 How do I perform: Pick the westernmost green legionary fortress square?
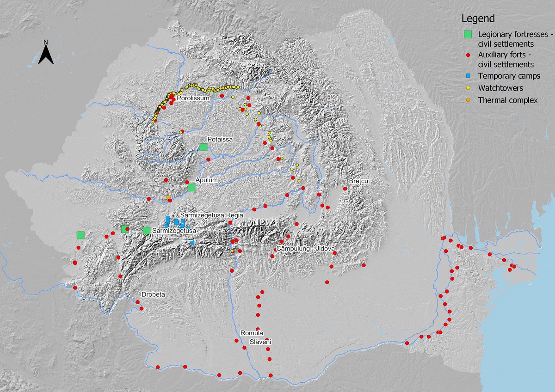point(80,235)
